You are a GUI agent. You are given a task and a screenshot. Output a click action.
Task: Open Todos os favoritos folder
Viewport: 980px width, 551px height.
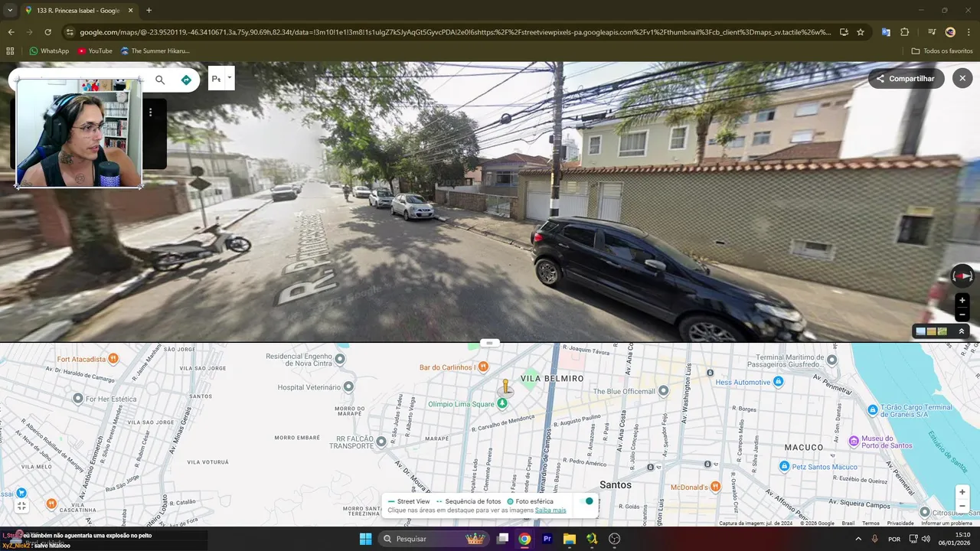coord(942,51)
